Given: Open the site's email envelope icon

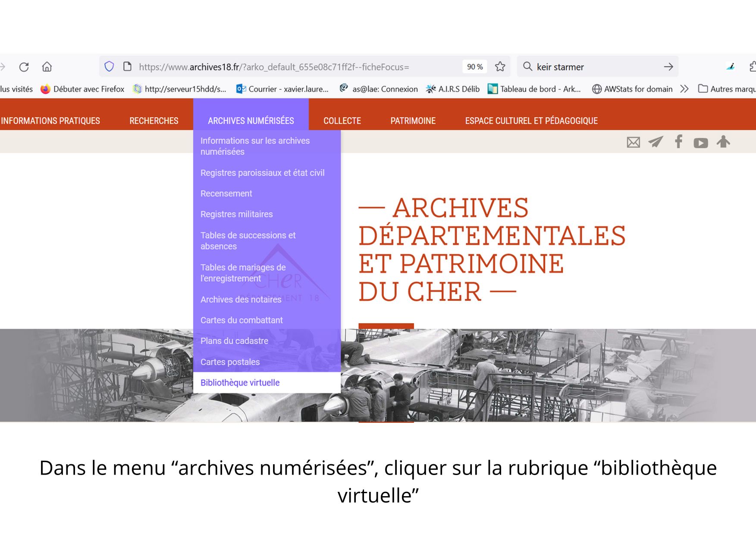Looking at the screenshot, I should [633, 142].
